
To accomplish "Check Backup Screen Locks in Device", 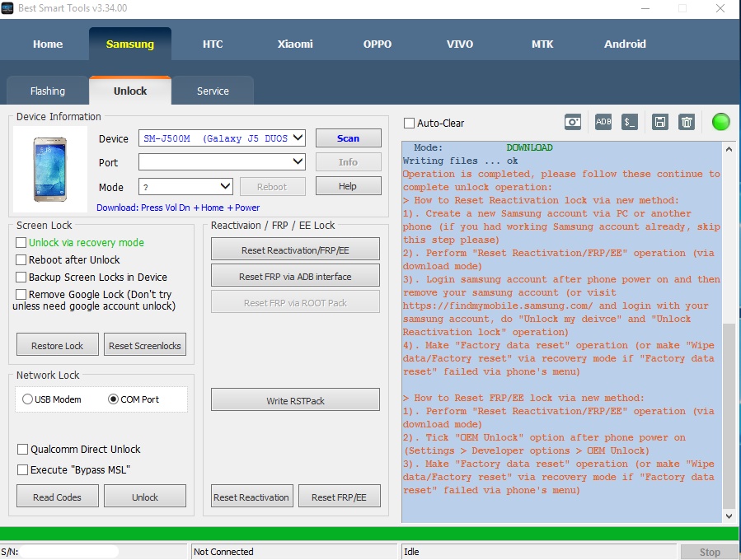I will tap(21, 278).
